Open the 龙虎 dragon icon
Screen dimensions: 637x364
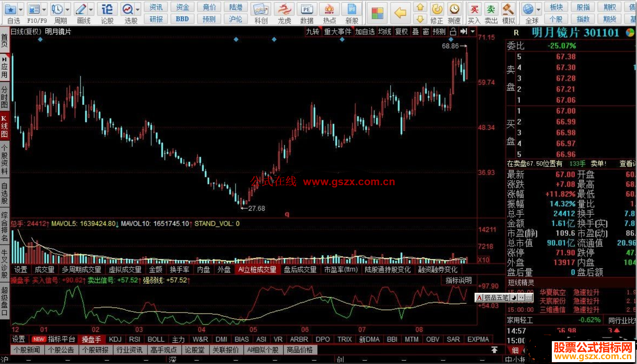coord(284,9)
